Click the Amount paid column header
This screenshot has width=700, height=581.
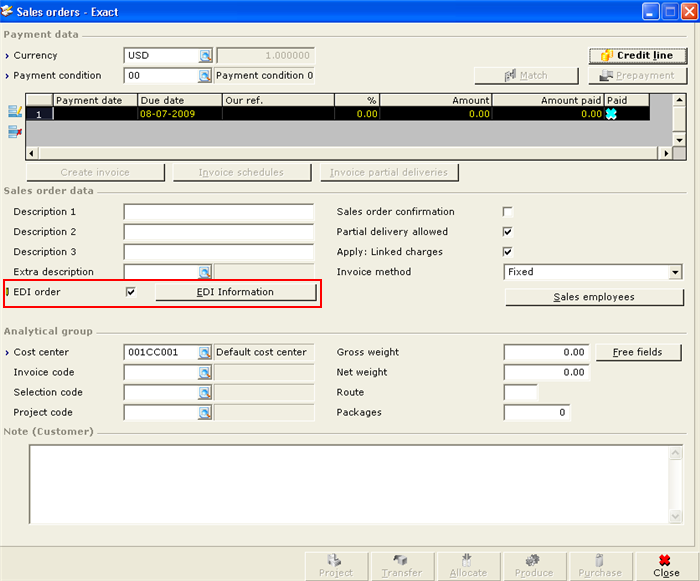click(x=548, y=100)
